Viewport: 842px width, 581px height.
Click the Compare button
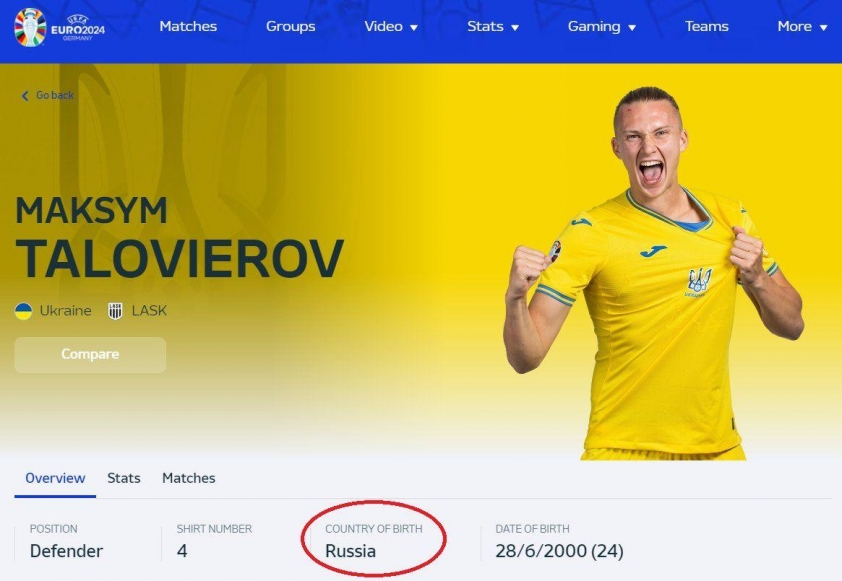pos(90,354)
